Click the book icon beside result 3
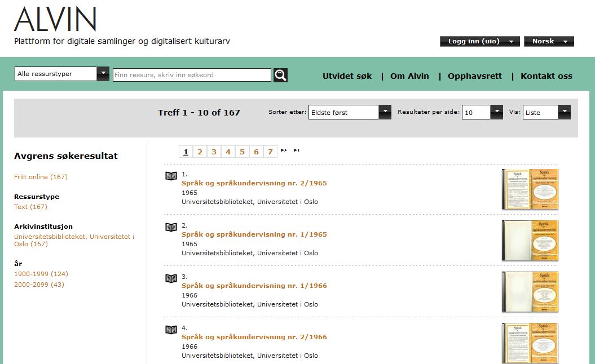The height and width of the screenshot is (364, 595). point(171,278)
